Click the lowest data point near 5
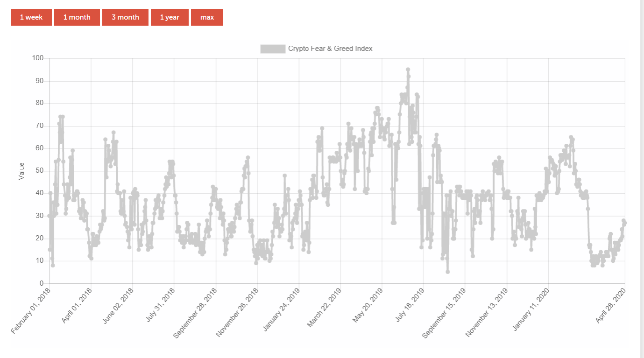This screenshot has height=358, width=644. tap(447, 272)
